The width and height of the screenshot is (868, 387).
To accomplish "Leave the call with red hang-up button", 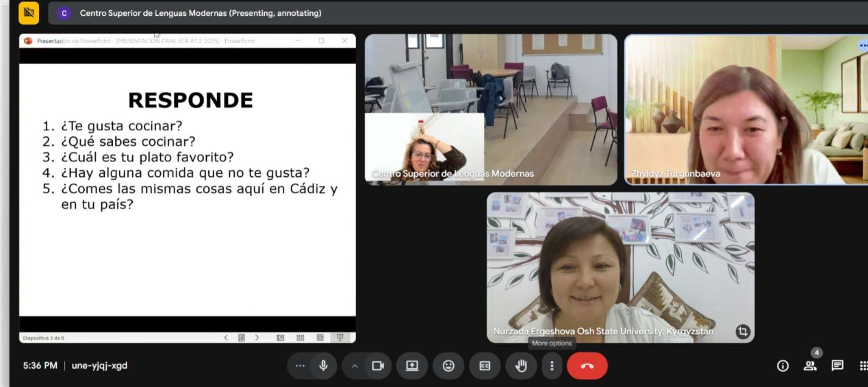I will [x=587, y=366].
